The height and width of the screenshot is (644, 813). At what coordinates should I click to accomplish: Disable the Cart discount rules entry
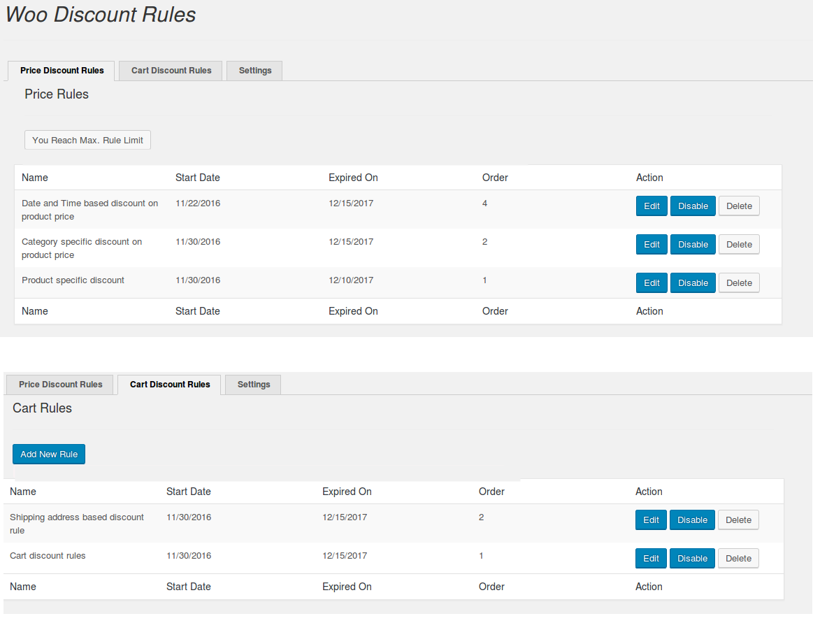pos(692,559)
